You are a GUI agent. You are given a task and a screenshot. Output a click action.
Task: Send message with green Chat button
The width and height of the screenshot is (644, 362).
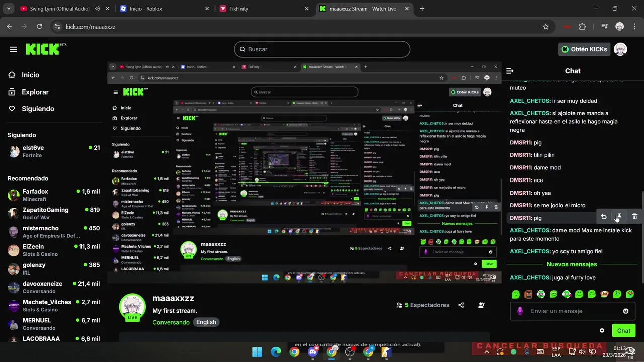tap(623, 330)
